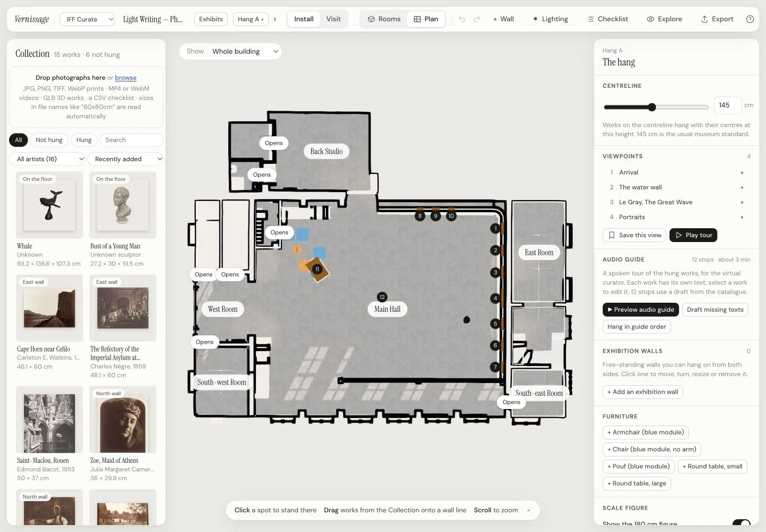The image size is (766, 532).
Task: Open the Hang A dropdown
Action: [x=251, y=19]
